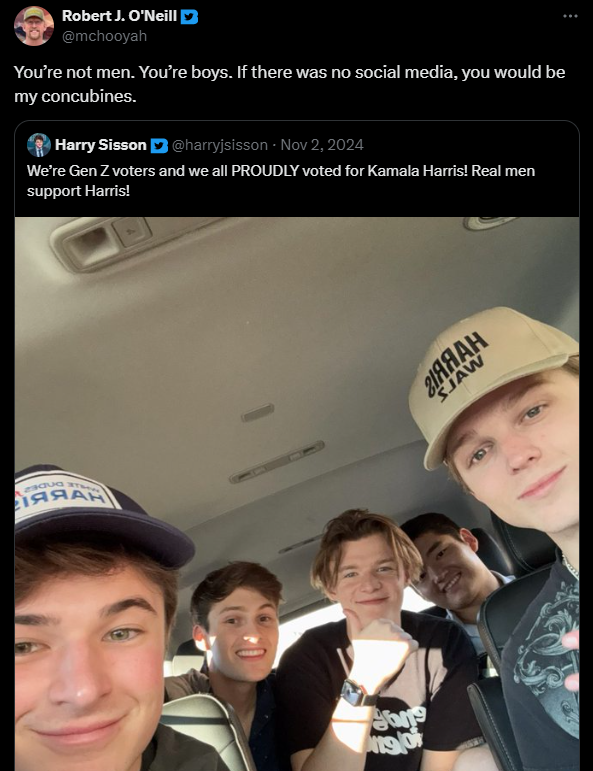Click the smartwatch on wrist in photo
Viewport: 593px width, 771px height.
pyautogui.click(x=356, y=693)
